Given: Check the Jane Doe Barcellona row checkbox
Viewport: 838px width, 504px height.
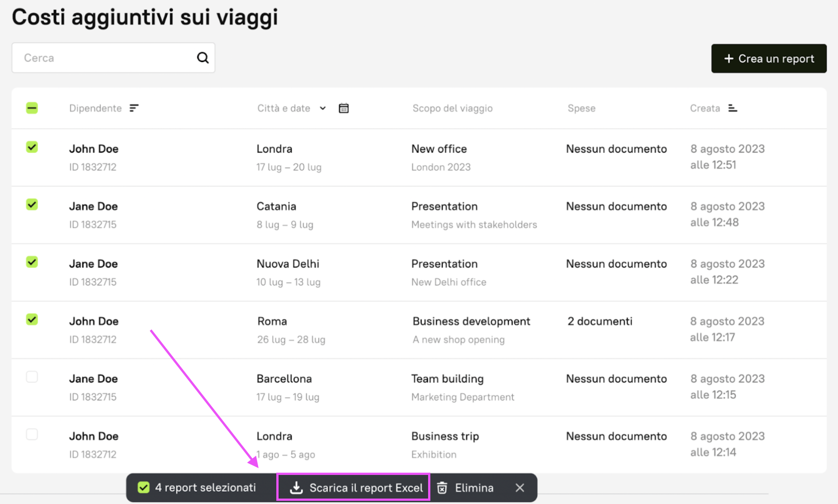Looking at the screenshot, I should (x=32, y=377).
